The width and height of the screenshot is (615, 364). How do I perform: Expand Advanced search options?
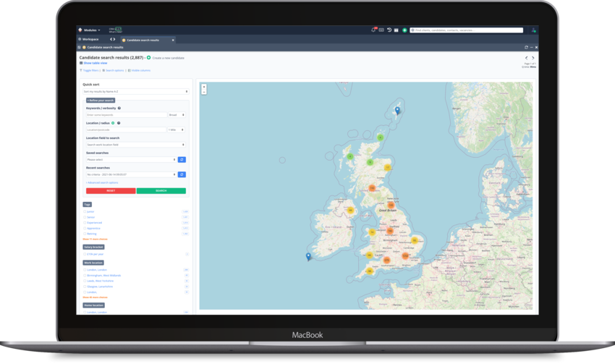(x=102, y=183)
